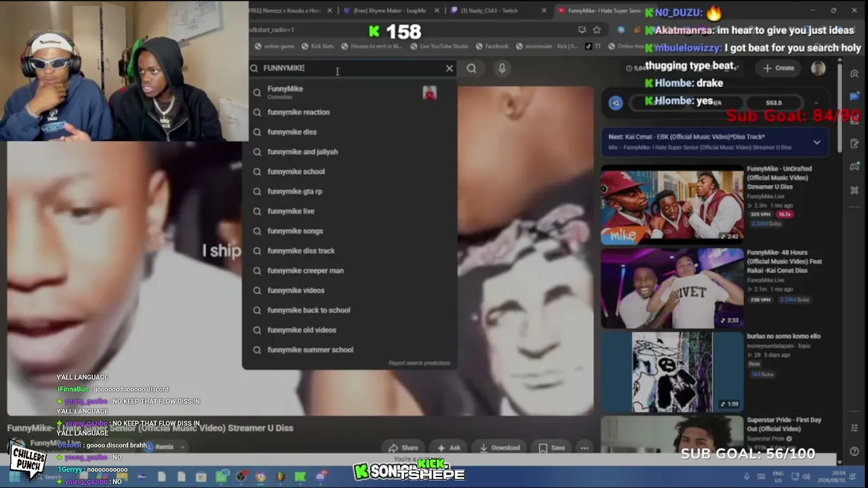Choose the 'funnymike back to school' suggestion
868x488 pixels.
[x=349, y=310]
